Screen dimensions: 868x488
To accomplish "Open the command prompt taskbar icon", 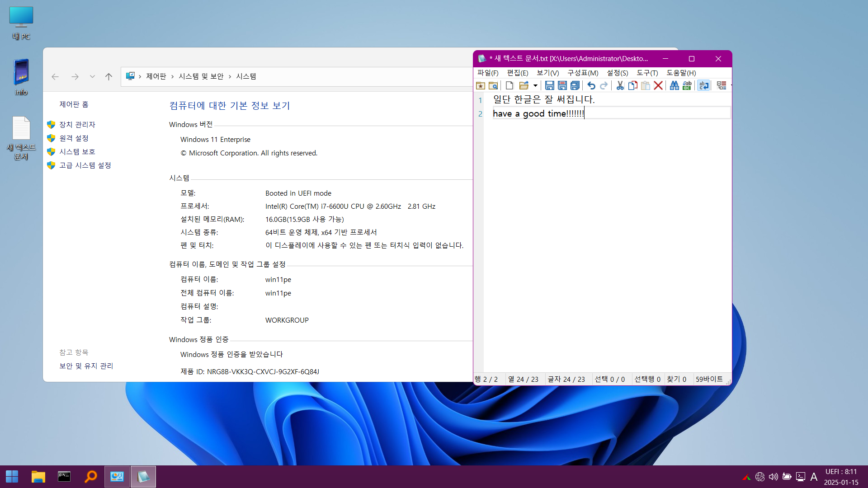I will 64,477.
